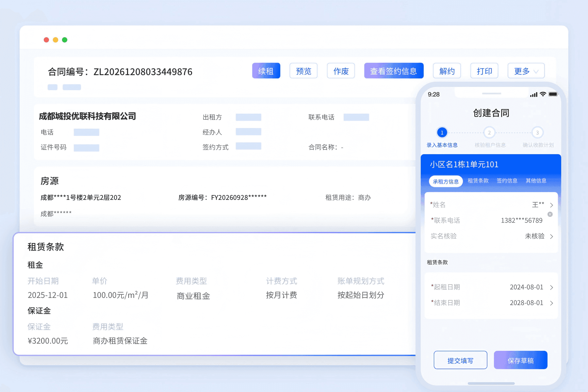Switch to the 租赁条款 tab on phone
The height and width of the screenshot is (392, 588).
point(478,181)
